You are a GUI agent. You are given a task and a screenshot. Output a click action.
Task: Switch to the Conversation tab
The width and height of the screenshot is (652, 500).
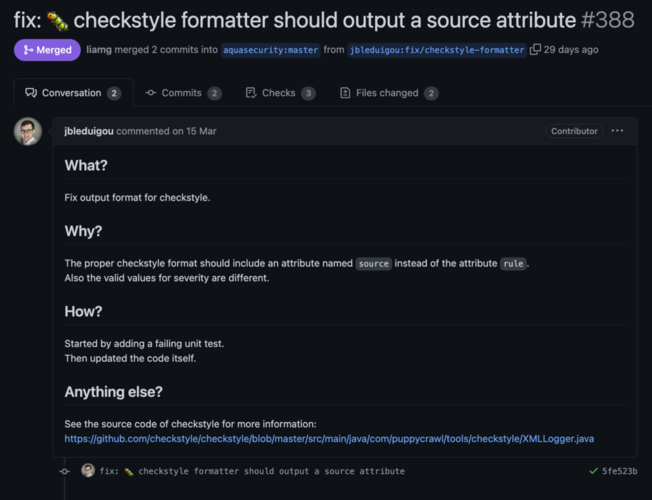(73, 93)
